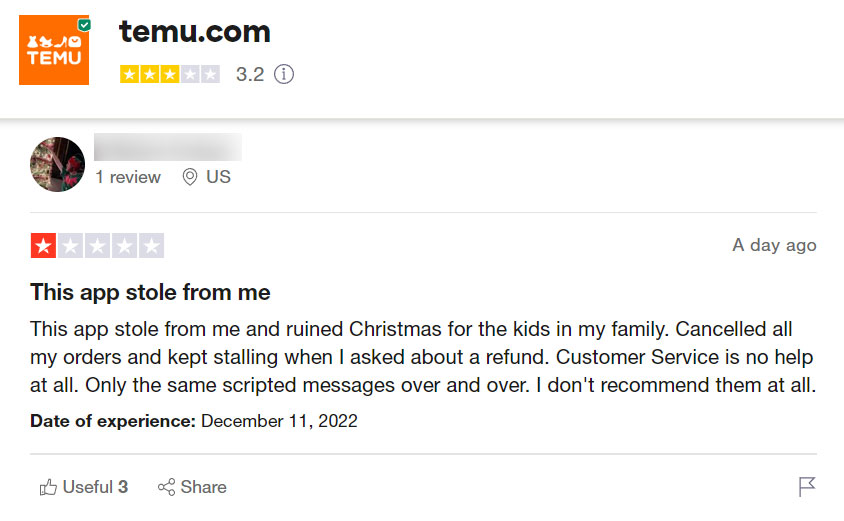The width and height of the screenshot is (844, 521).
Task: Report the review with the flag icon
Action: [x=807, y=487]
